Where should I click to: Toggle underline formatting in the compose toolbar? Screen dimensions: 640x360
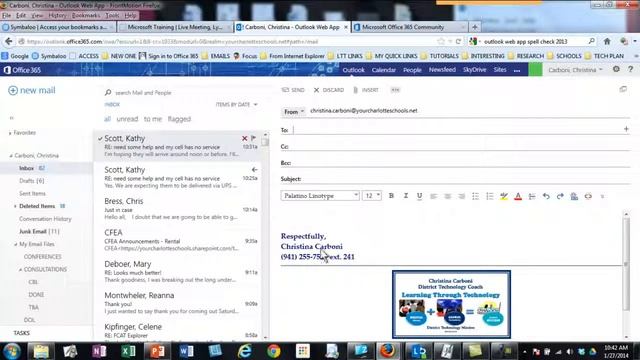[419, 196]
